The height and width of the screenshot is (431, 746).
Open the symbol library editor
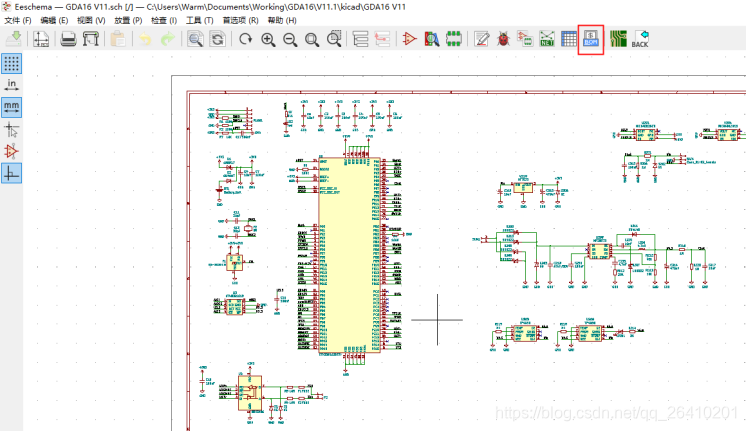[409, 39]
